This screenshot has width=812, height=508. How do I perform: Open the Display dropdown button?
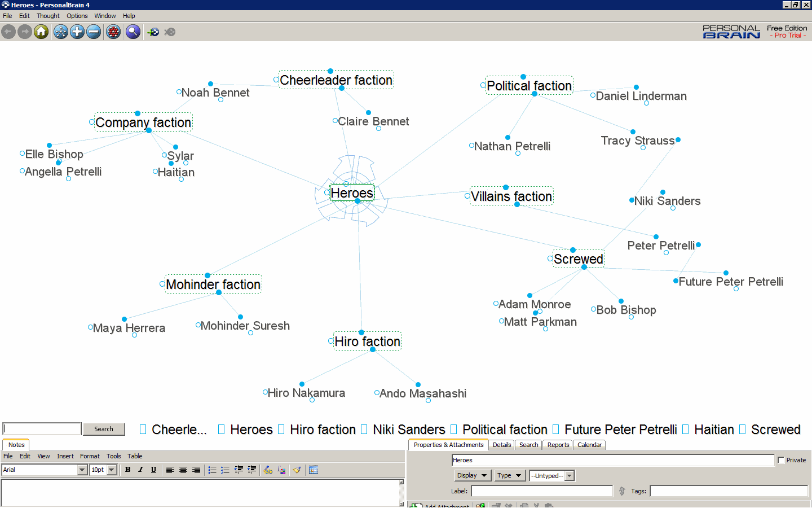(x=473, y=475)
